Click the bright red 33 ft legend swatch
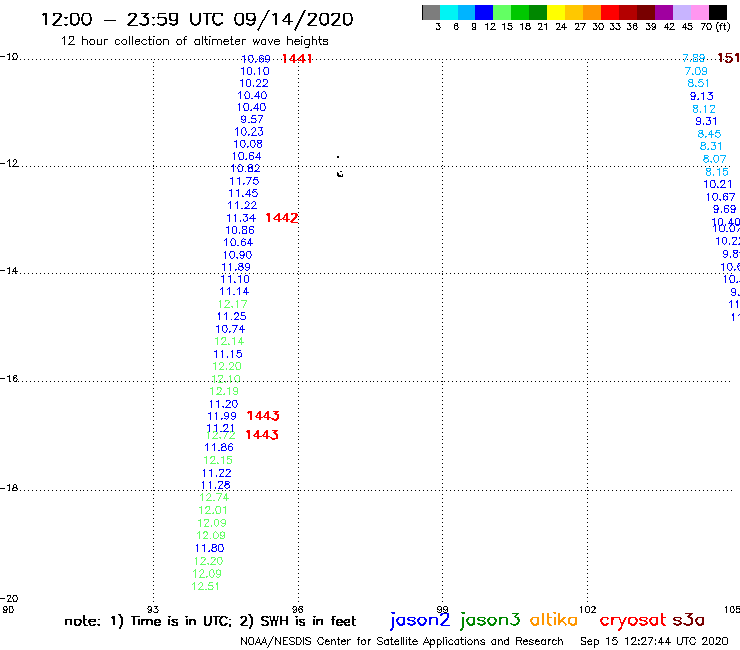The height and width of the screenshot is (650, 740). tap(609, 12)
